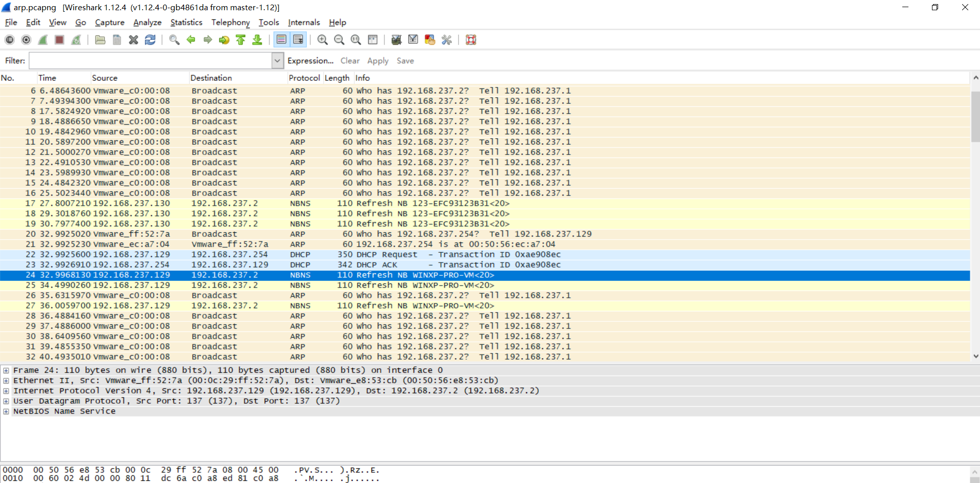The width and height of the screenshot is (980, 483).
Task: Expand the NetBIOS Name Service section
Action: click(6, 411)
